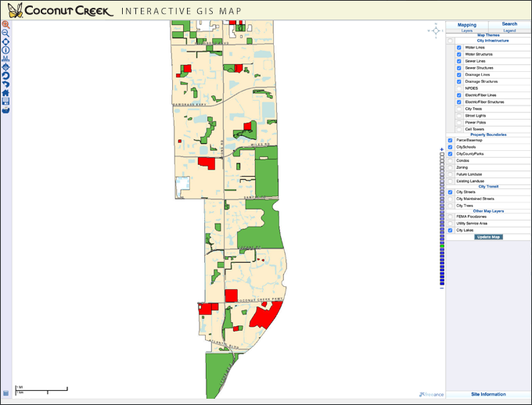This screenshot has height=405, width=532.
Task: Click the plus atop the zoom slider
Action: pyautogui.click(x=442, y=149)
